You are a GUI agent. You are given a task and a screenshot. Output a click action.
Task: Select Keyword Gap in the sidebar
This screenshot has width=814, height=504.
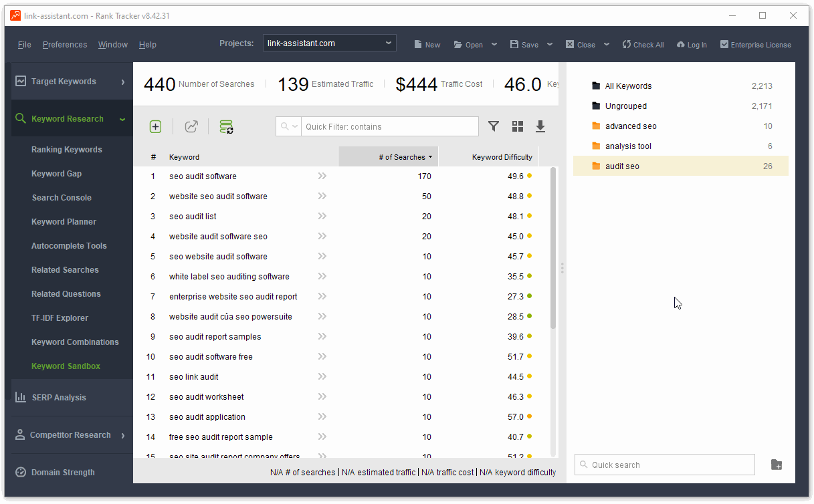(57, 174)
